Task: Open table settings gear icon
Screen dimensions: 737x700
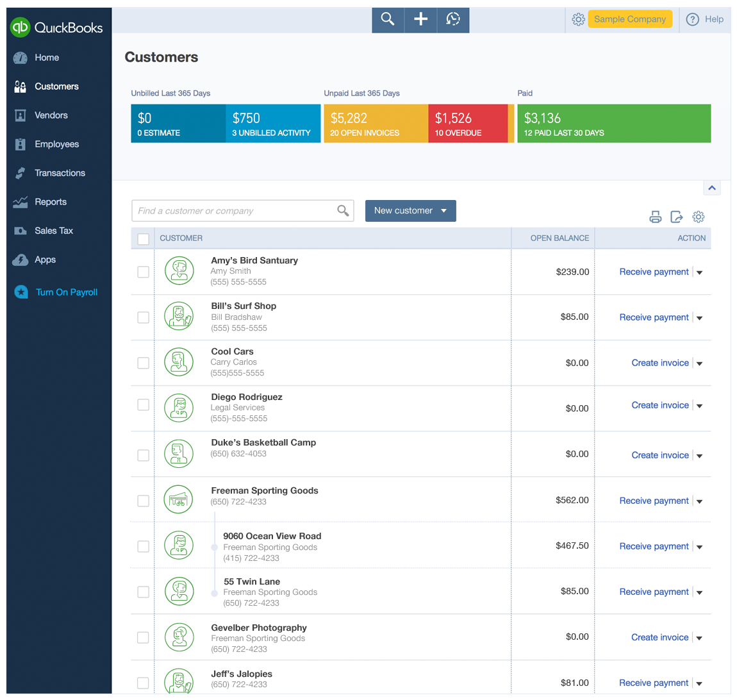Action: [699, 217]
